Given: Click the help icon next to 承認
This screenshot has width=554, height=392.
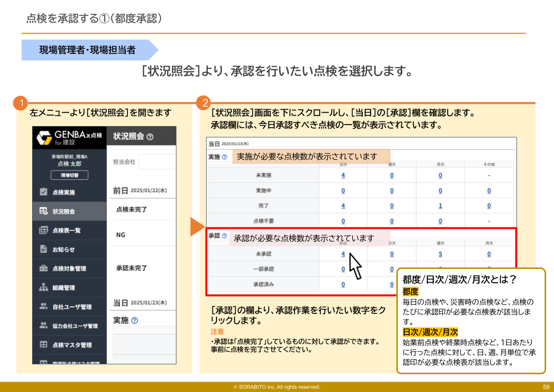Looking at the screenshot, I should (224, 236).
